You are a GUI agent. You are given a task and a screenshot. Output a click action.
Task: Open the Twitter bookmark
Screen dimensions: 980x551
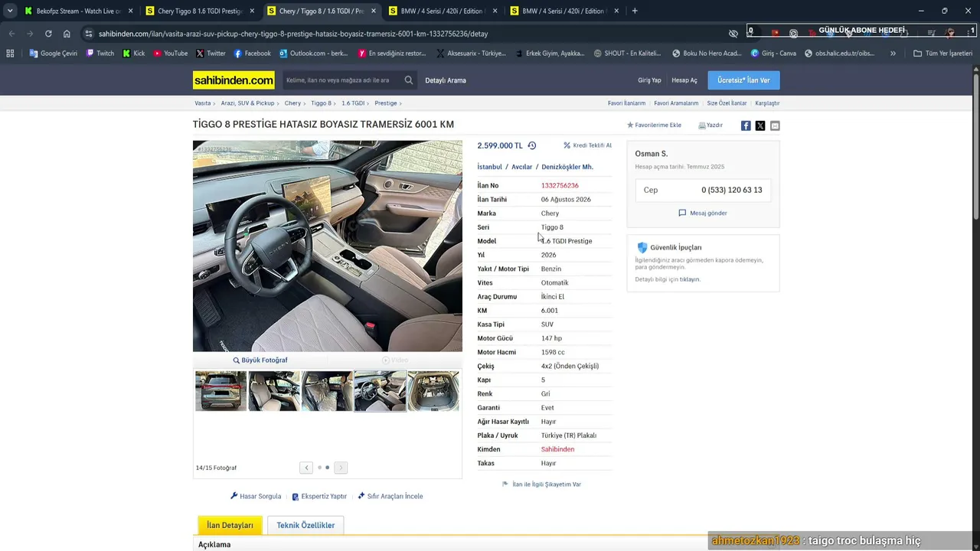[211, 54]
